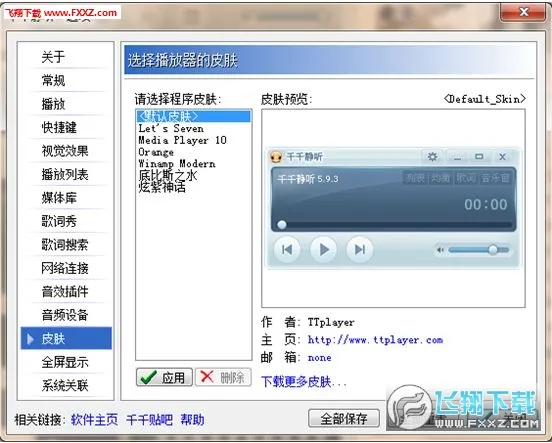Image resolution: width=552 pixels, height=443 pixels.
Task: Click the <Default_Skin> name label
Action: (485, 99)
